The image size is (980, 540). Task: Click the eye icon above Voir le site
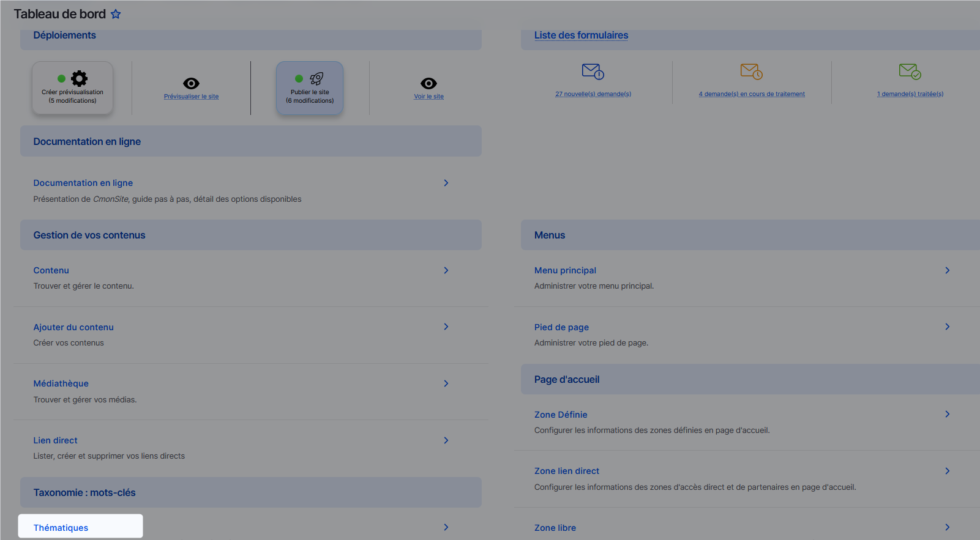pos(428,83)
